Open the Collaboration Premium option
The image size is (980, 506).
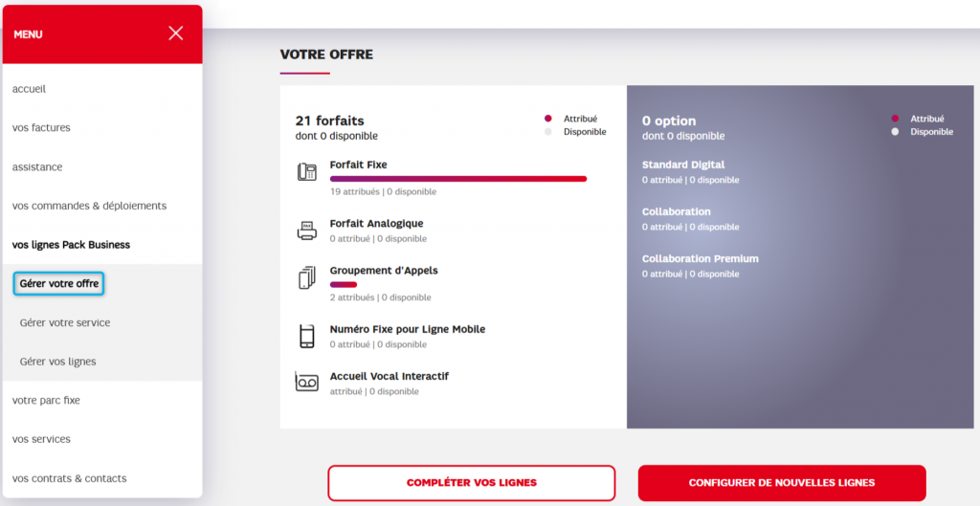tap(701, 258)
